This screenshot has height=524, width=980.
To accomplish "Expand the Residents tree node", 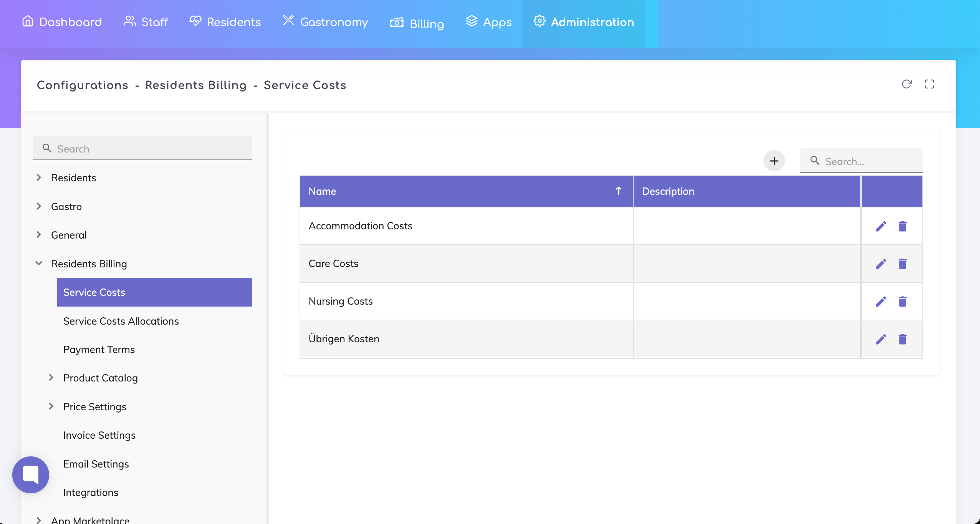I will pyautogui.click(x=39, y=177).
